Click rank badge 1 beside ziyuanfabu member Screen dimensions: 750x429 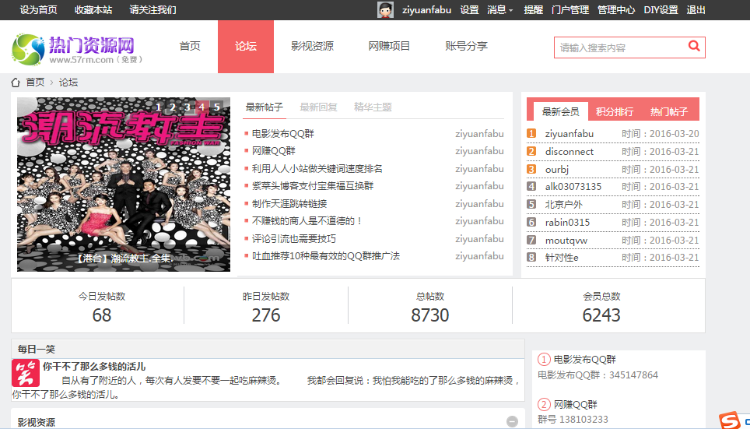[x=531, y=133]
